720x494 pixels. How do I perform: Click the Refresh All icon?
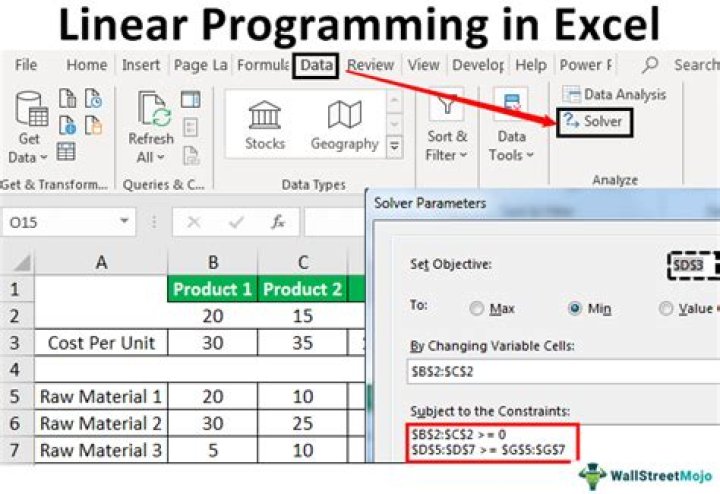pyautogui.click(x=154, y=109)
